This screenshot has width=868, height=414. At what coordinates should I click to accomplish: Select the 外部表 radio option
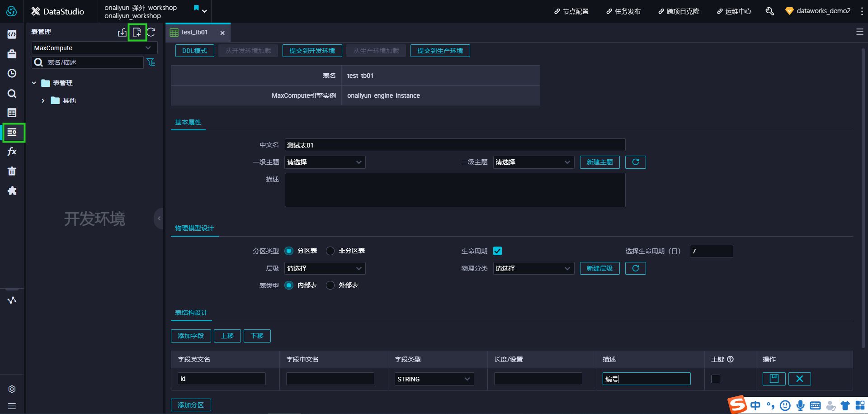pyautogui.click(x=330, y=285)
